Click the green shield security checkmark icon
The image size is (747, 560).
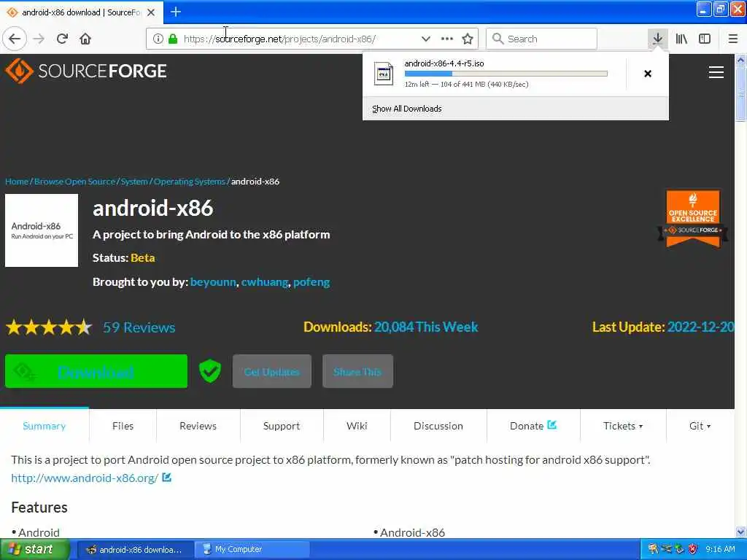[x=209, y=371]
